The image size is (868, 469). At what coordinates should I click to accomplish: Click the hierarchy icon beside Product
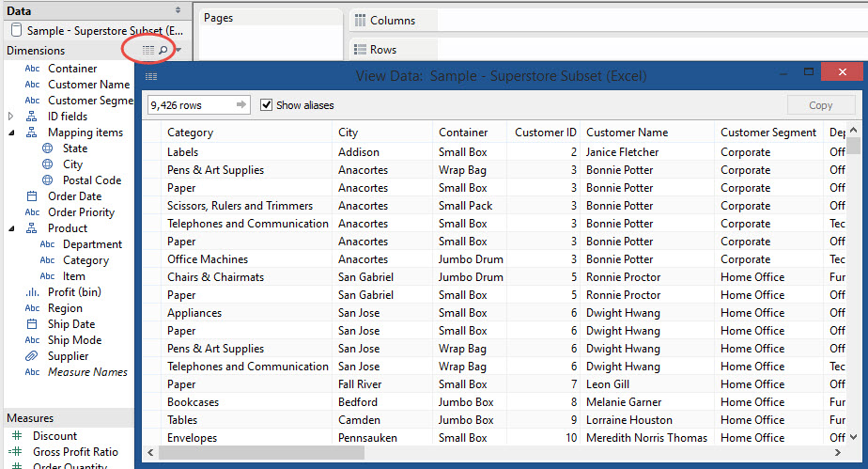point(32,228)
